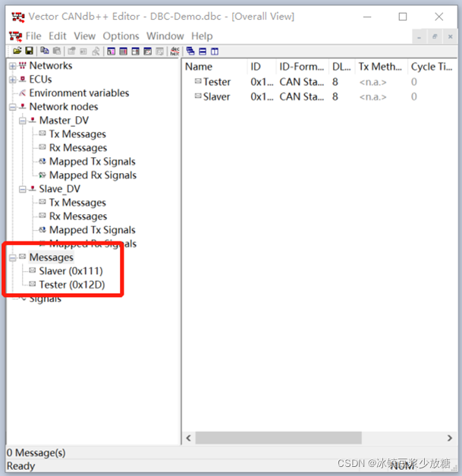Collapse the Messages tree node

pyautogui.click(x=12, y=258)
